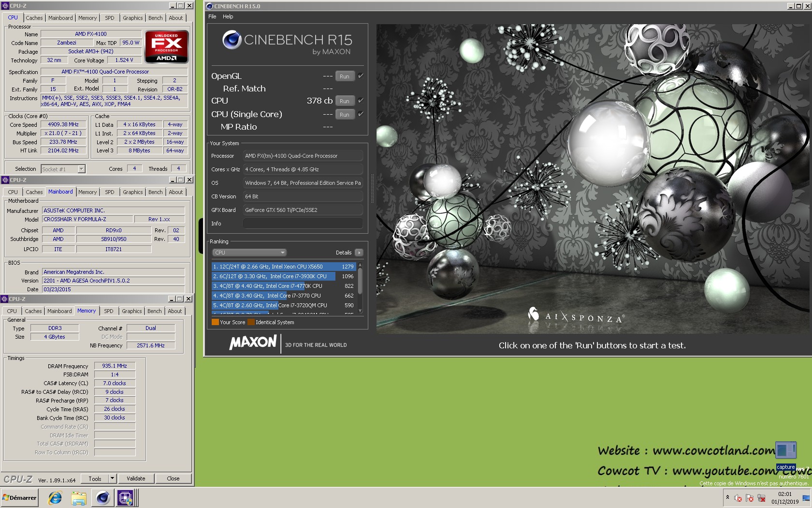Run the CPU Single Core benchmark
This screenshot has height=508, width=812.
click(x=345, y=115)
